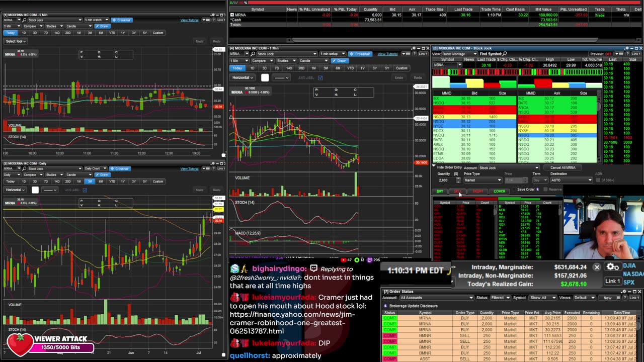Screen dimensions: 644x362
Task: Open Term Day dropdown
Action: click(x=539, y=180)
